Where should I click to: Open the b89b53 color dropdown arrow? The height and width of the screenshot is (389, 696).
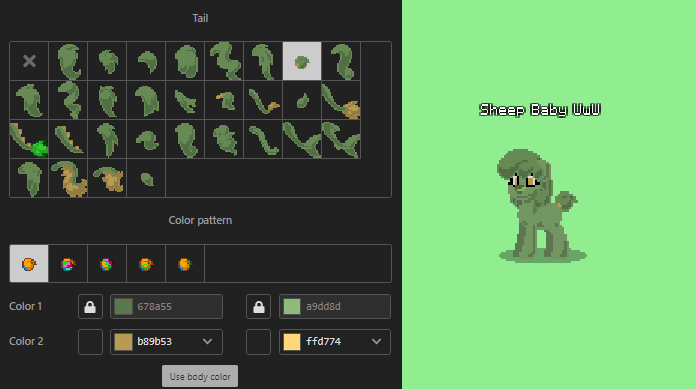click(x=207, y=341)
